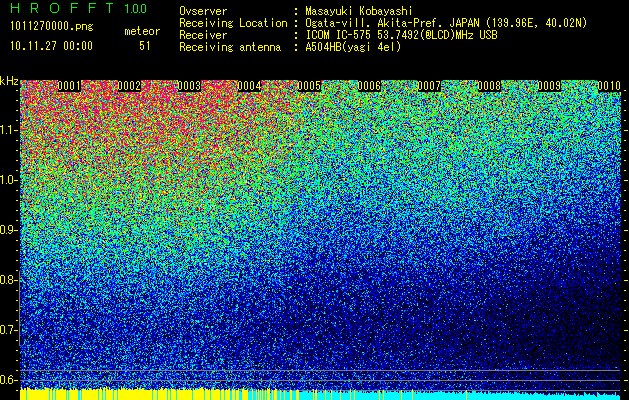This screenshot has width=629, height=400.
Task: Click the 0003 minute marker
Action: click(x=189, y=86)
